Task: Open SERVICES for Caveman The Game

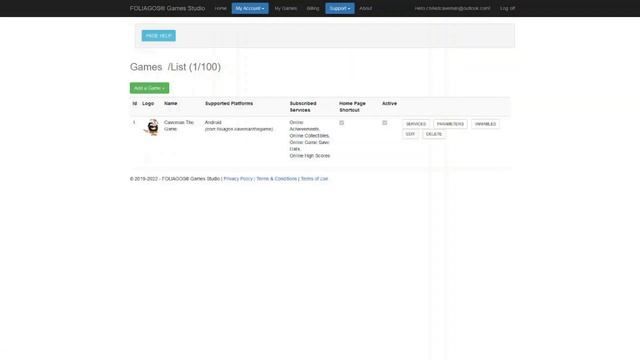Action: coord(416,124)
